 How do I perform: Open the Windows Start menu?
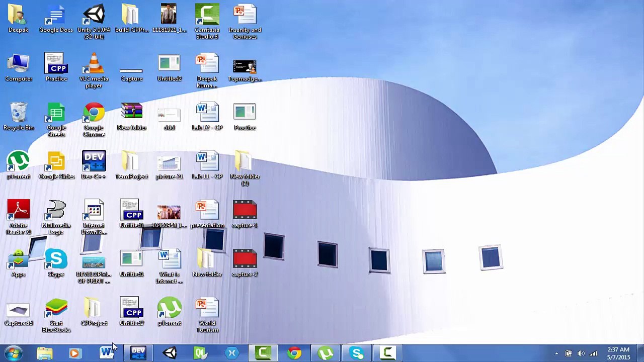tap(14, 353)
